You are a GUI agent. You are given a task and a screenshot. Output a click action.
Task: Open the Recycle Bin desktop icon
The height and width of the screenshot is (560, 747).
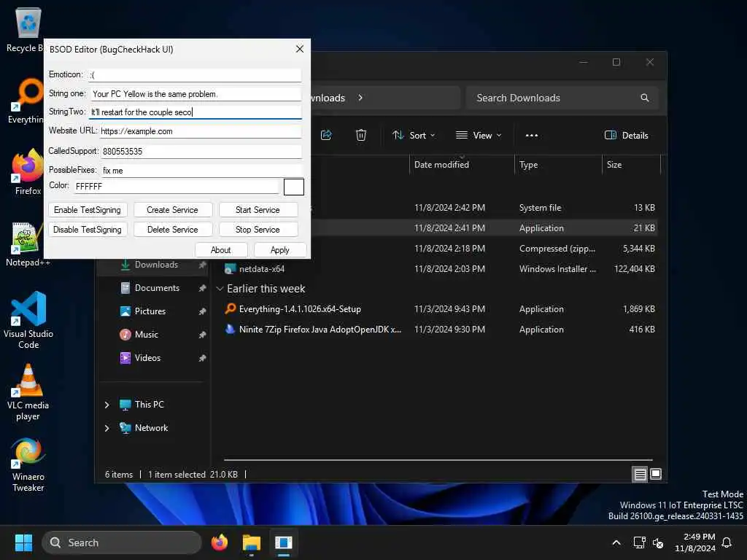point(28,29)
